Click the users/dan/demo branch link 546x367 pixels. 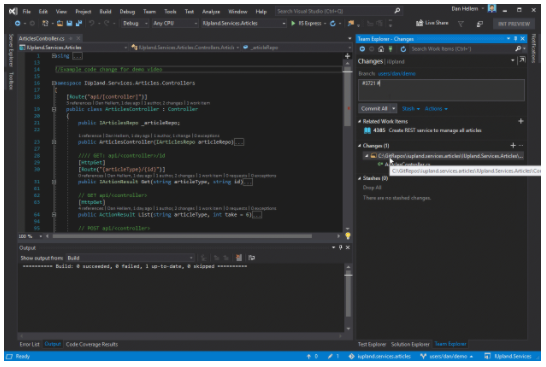coord(397,74)
